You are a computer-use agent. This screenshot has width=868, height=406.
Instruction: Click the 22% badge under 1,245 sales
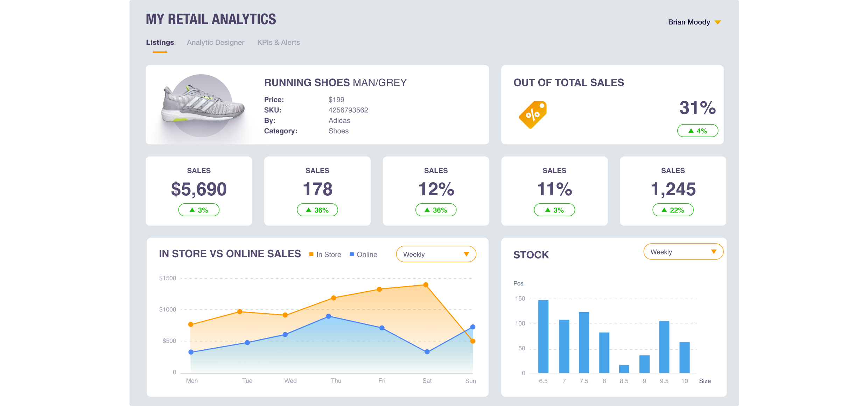point(673,210)
